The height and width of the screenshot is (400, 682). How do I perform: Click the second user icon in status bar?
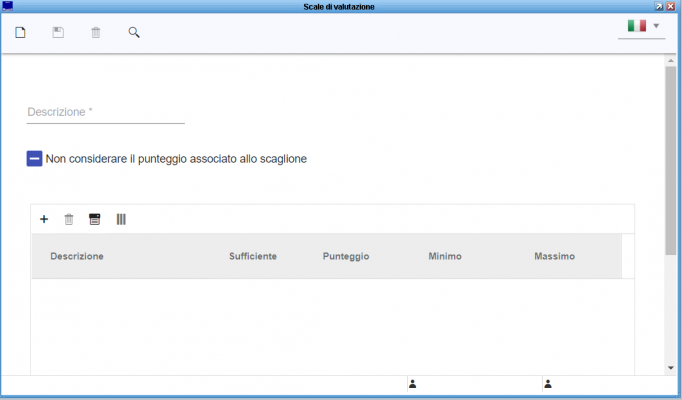tap(548, 384)
